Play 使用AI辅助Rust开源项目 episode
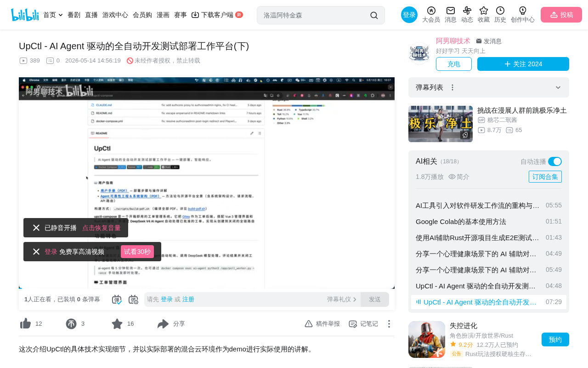This screenshot has width=588, height=368. [489, 237]
